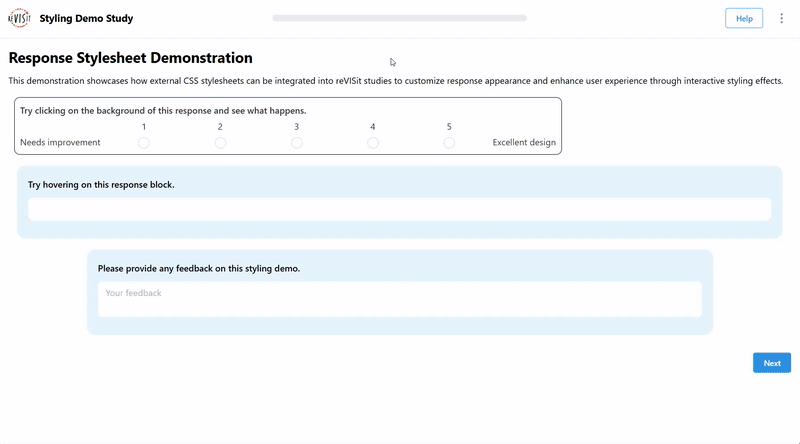Choose rating 5 radio button

[449, 143]
